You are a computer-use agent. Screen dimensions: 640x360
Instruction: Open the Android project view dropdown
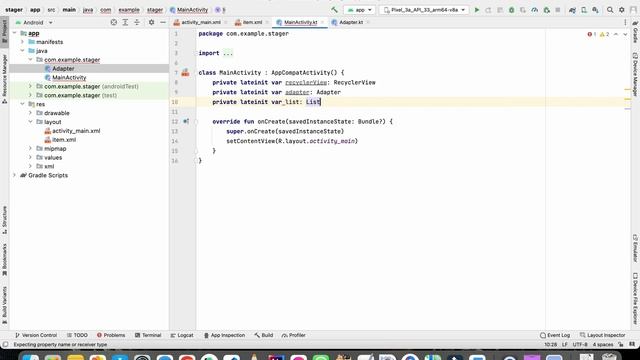click(34, 22)
